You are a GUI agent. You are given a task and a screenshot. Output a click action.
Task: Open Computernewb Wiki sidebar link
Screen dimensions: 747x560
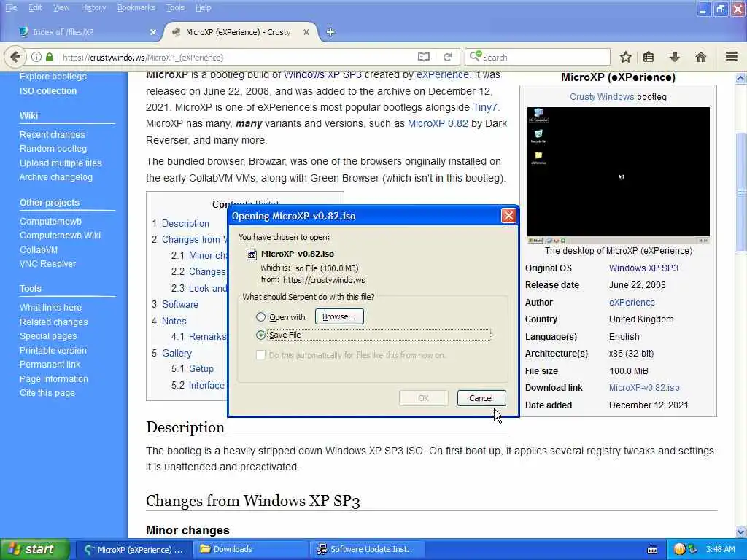[x=60, y=236]
